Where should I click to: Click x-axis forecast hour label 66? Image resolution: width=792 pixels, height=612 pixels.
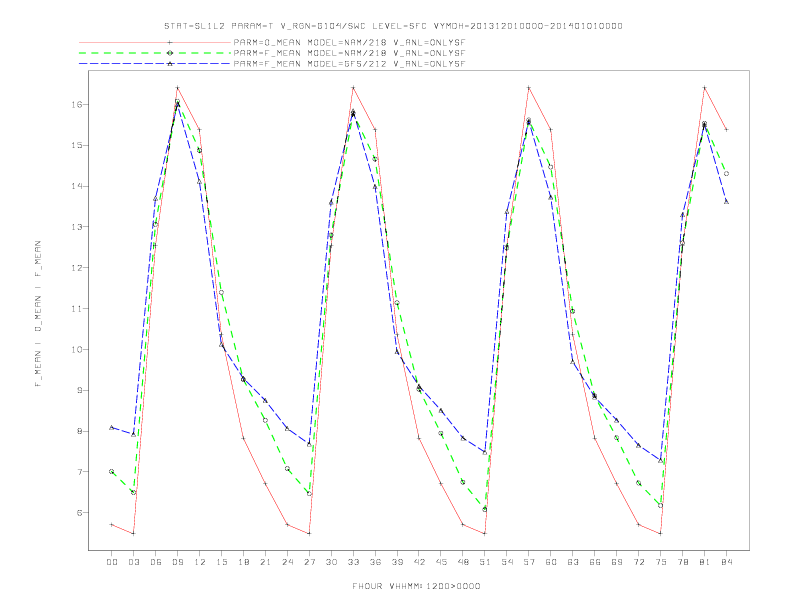pos(595,562)
